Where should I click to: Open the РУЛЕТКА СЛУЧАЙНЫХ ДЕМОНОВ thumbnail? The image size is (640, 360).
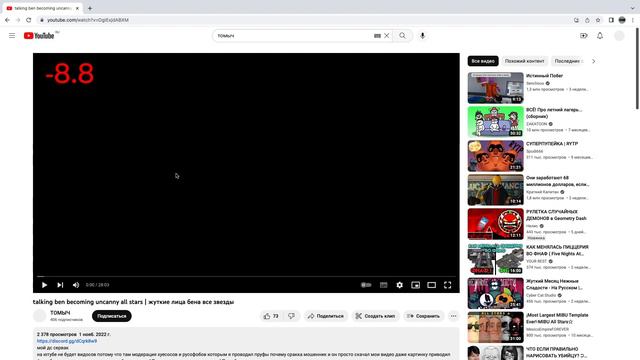point(496,224)
